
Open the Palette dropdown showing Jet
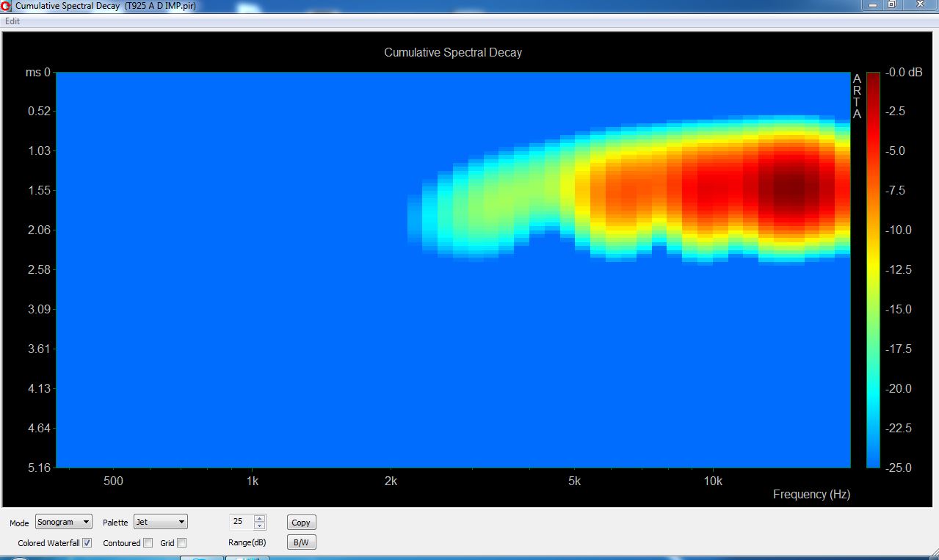(x=161, y=522)
